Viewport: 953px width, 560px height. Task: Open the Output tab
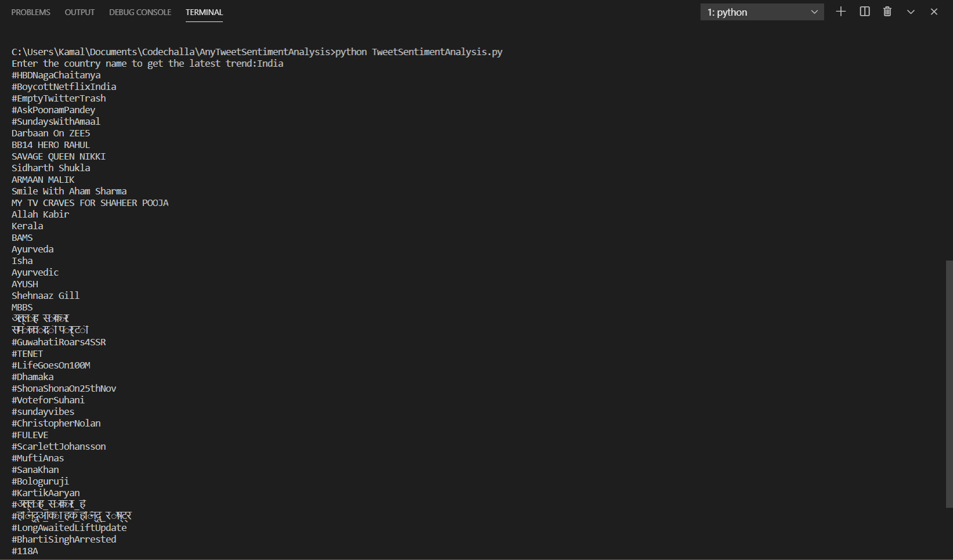click(80, 12)
